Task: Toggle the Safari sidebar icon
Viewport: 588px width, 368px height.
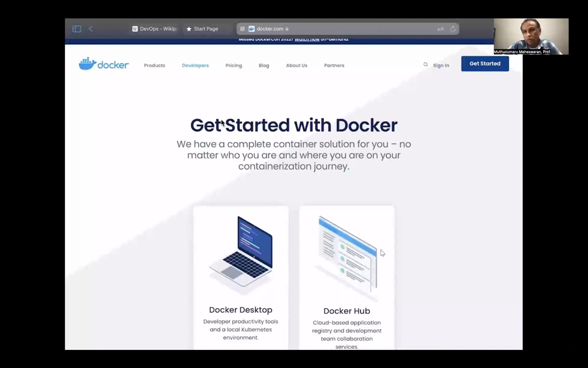Action: coord(77,29)
